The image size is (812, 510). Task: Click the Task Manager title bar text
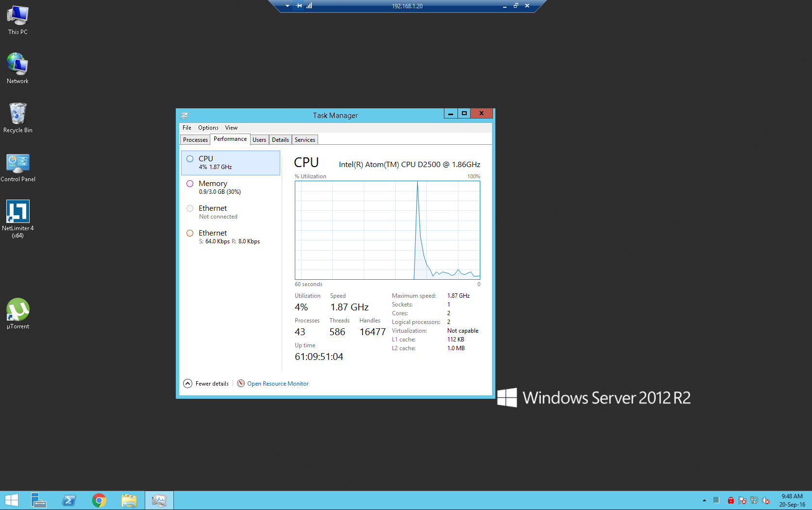coord(335,116)
